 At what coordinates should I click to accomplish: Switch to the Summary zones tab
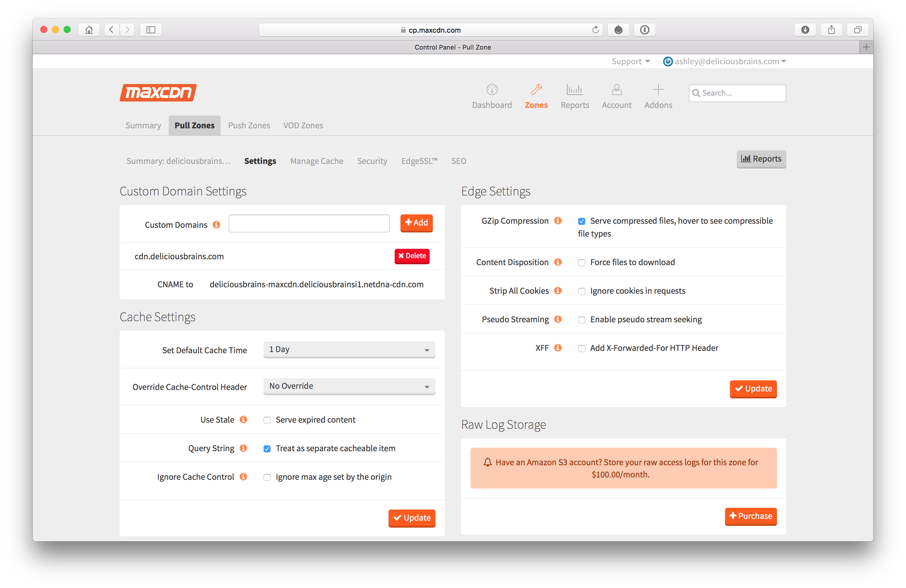[143, 125]
